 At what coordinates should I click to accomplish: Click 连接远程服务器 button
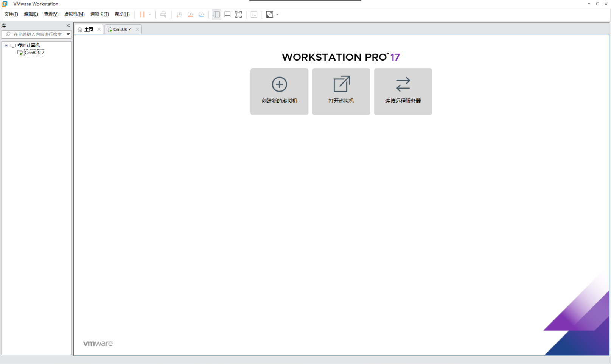pyautogui.click(x=403, y=91)
